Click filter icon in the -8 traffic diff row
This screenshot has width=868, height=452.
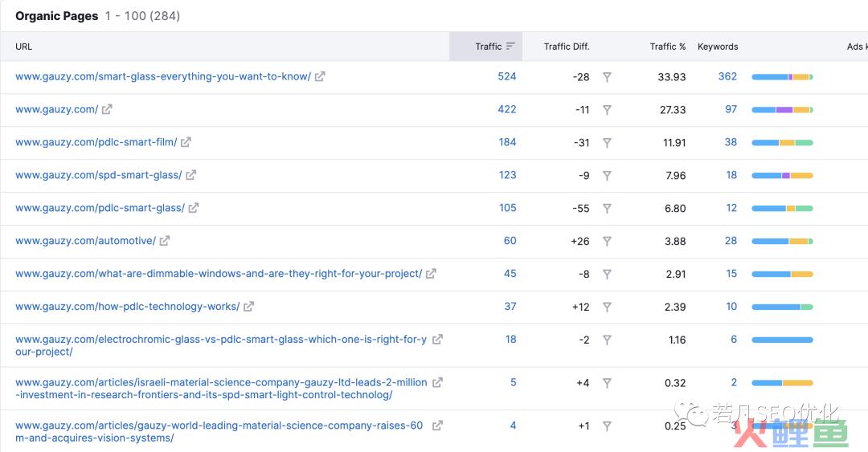tap(608, 274)
